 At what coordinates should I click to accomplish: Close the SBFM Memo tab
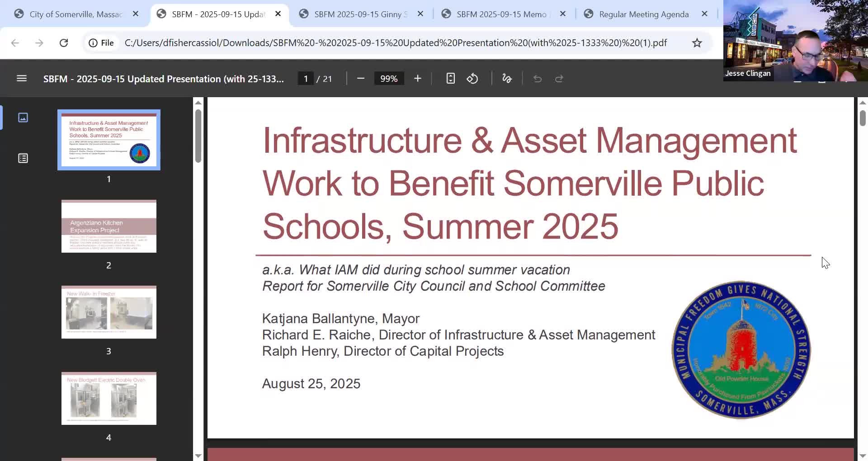[x=563, y=14]
